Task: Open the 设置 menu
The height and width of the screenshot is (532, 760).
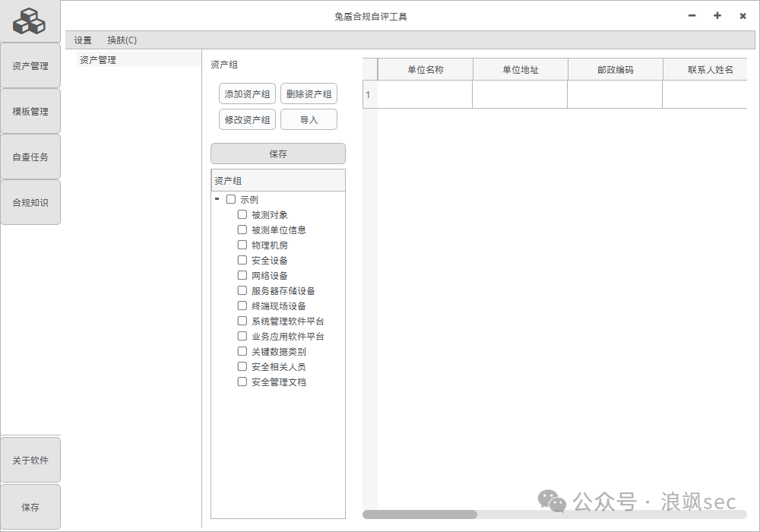Action: click(x=82, y=40)
